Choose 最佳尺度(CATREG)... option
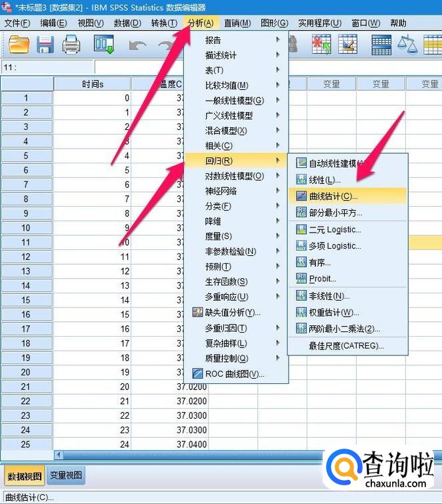 348,346
